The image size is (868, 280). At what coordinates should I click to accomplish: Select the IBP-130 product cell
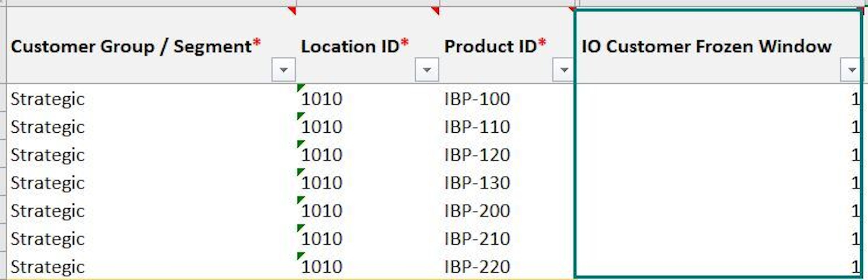tap(477, 183)
